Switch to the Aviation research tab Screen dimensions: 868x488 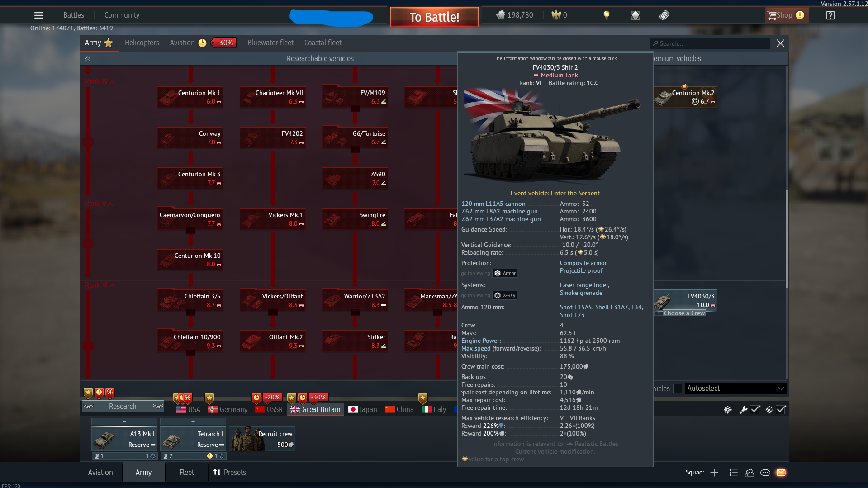(x=182, y=43)
